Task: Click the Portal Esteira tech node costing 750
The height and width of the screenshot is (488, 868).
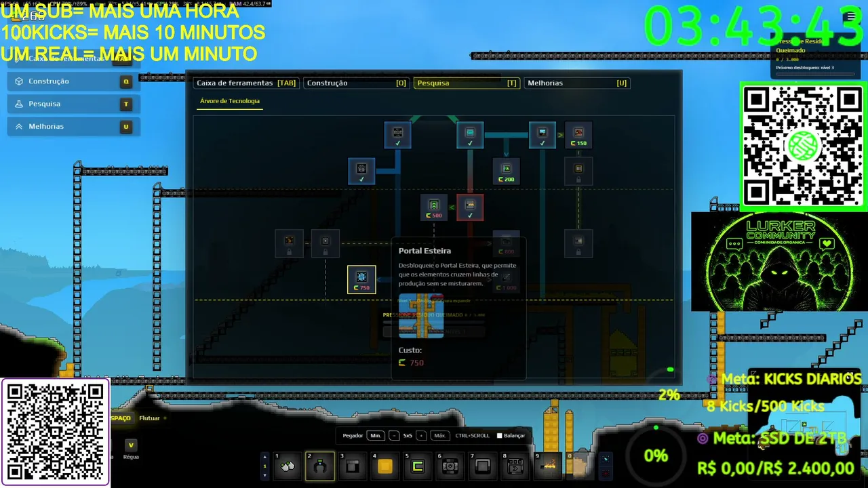Action: (x=361, y=280)
